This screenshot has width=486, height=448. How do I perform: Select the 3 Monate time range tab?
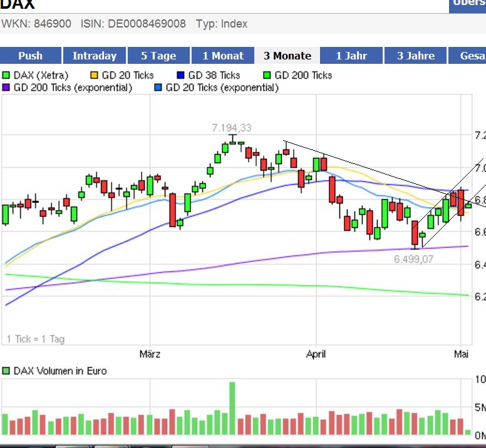point(287,56)
